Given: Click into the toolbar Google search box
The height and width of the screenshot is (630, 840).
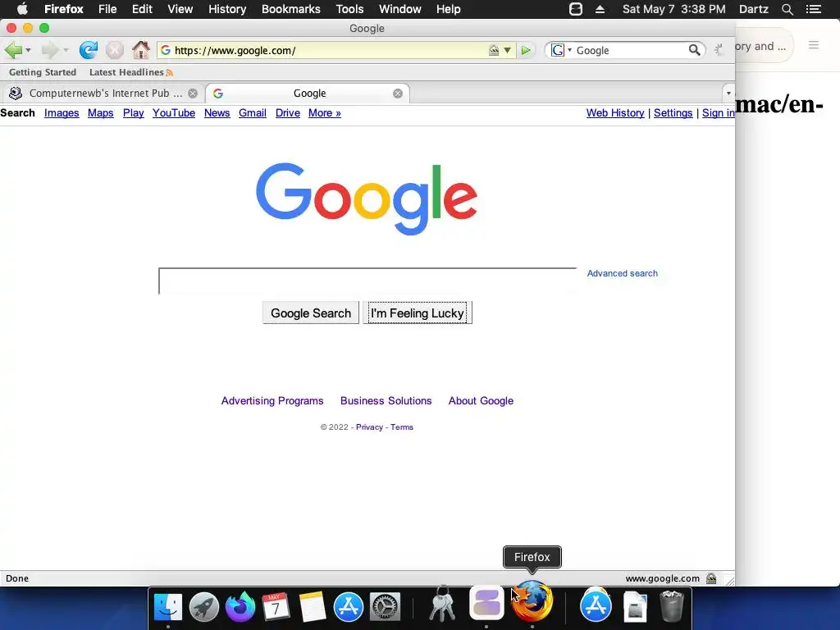Looking at the screenshot, I should tap(630, 50).
